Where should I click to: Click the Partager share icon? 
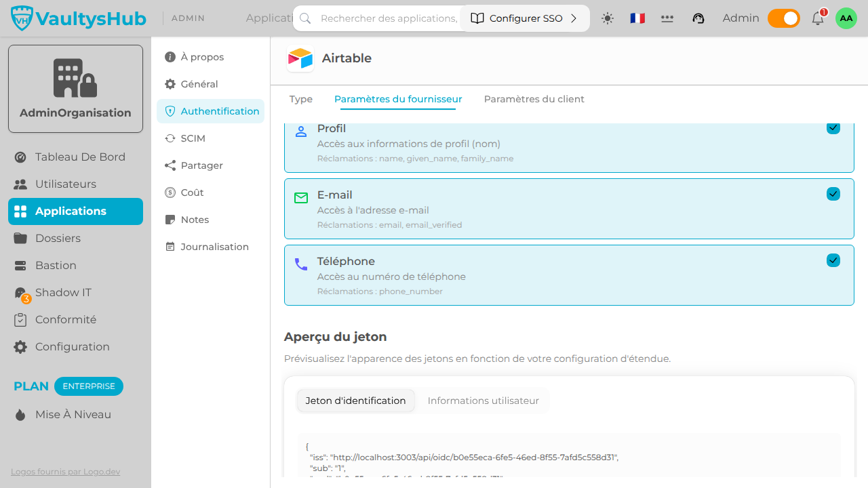point(170,165)
